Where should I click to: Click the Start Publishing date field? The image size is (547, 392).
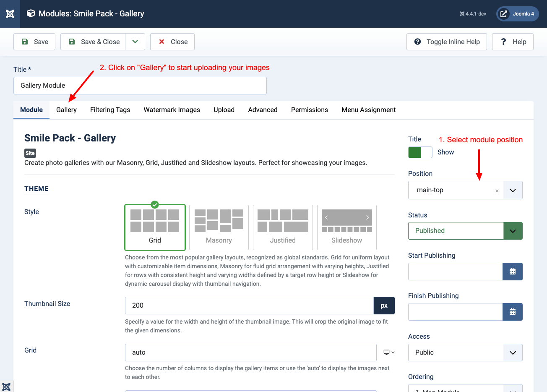click(455, 272)
